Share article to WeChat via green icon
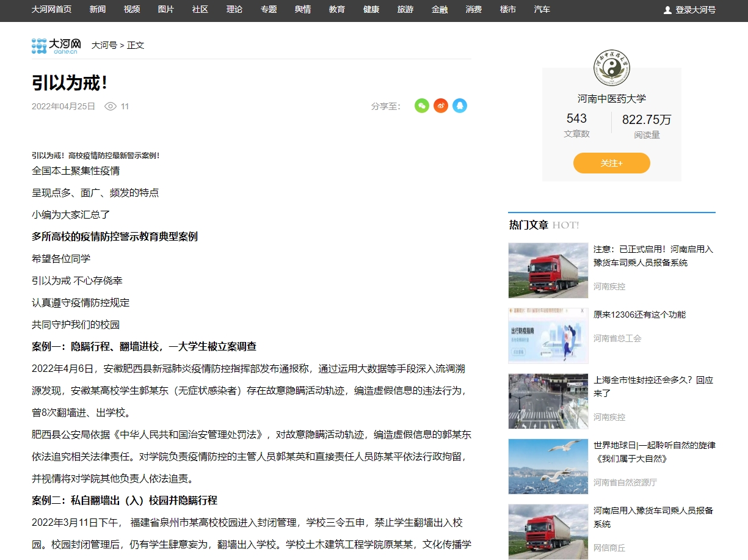The image size is (748, 560). click(422, 106)
